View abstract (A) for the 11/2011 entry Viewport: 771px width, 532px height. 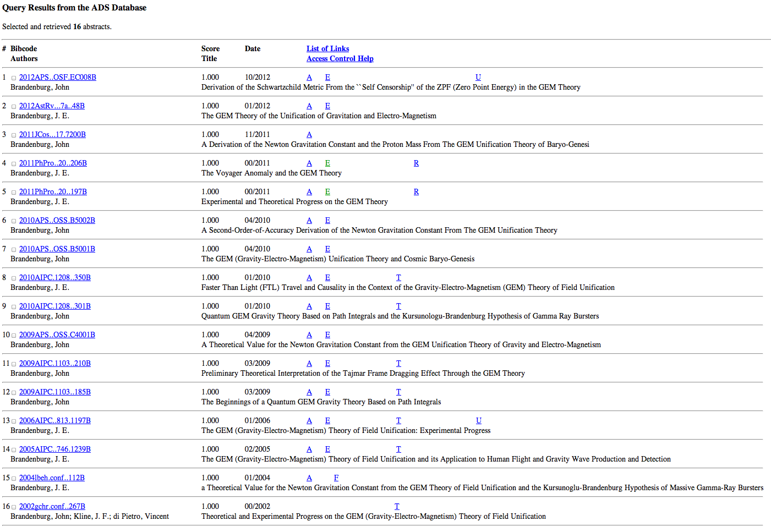click(309, 134)
